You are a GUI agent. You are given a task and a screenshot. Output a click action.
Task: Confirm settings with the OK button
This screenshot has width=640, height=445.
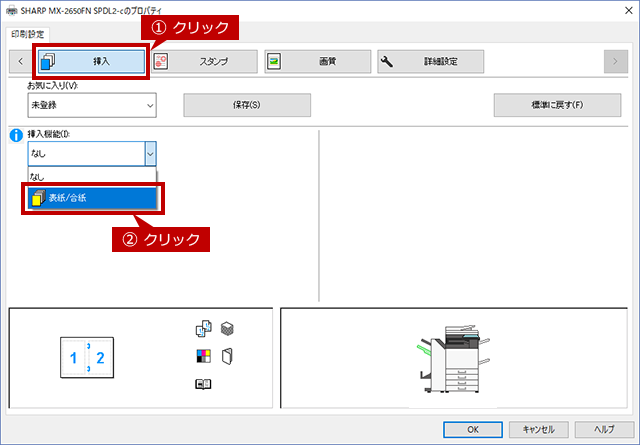pyautogui.click(x=473, y=429)
